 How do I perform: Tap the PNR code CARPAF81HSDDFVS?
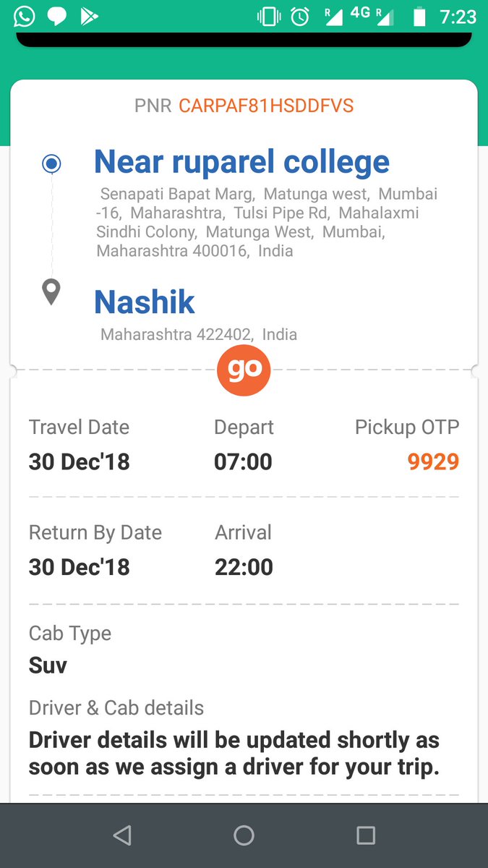coord(266,106)
